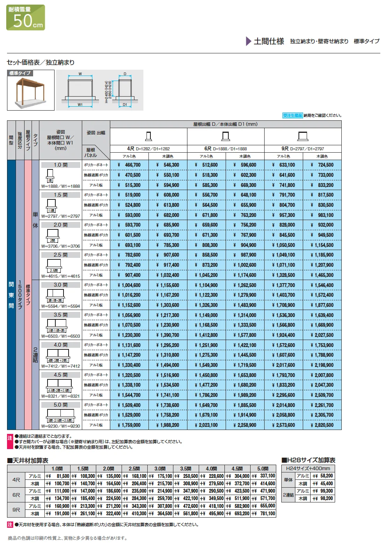Screen dimensions: 392x548
Task: Click the 3.0間 two-bay diagram icon
Action: 55,296
